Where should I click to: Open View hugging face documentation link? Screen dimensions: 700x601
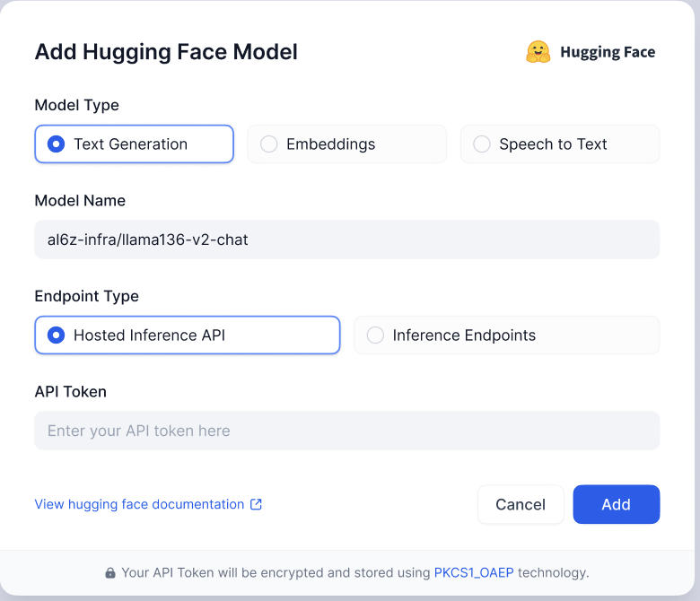click(x=139, y=504)
